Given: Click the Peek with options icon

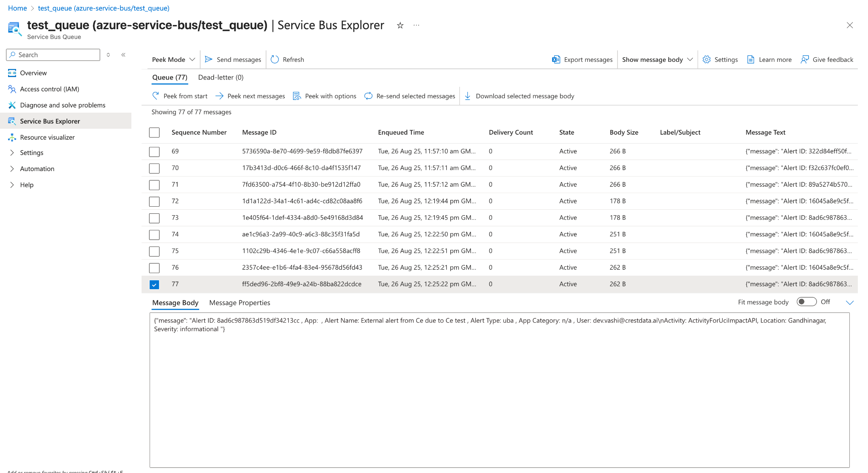Looking at the screenshot, I should [x=297, y=96].
